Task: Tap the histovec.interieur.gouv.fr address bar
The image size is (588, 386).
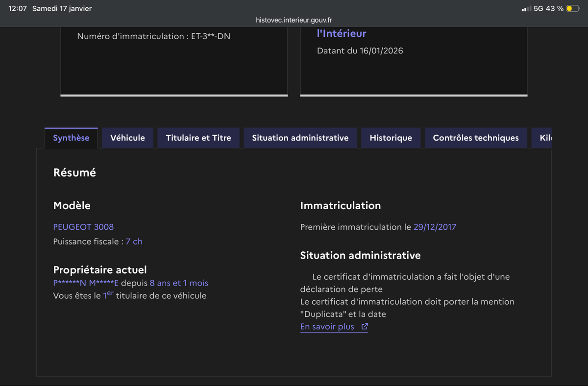Action: tap(294, 20)
